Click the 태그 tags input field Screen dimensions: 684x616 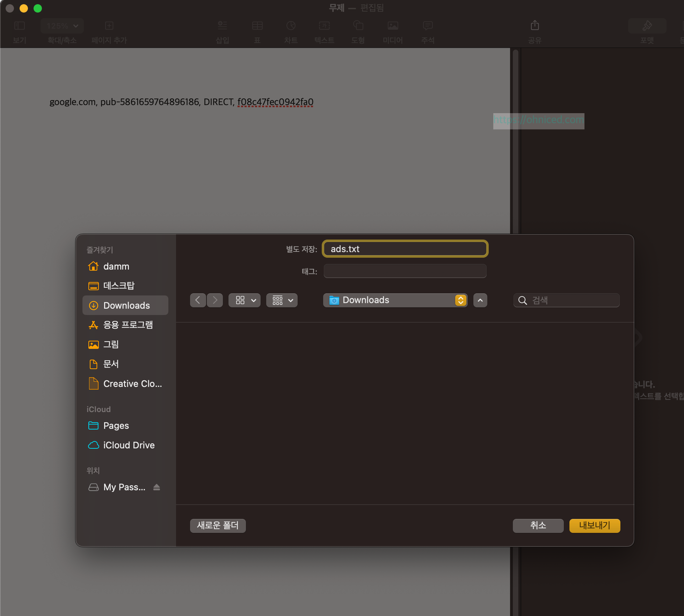405,271
